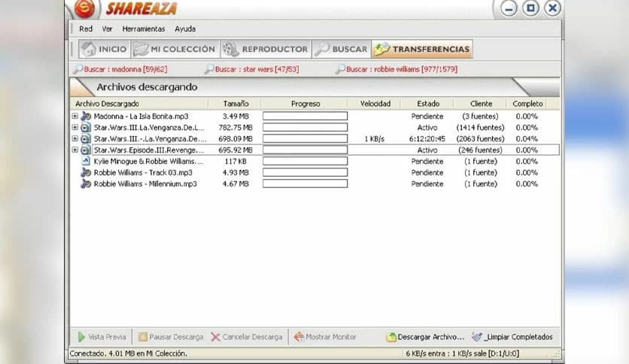Click the (2063 fuentes) client cell

[480, 138]
